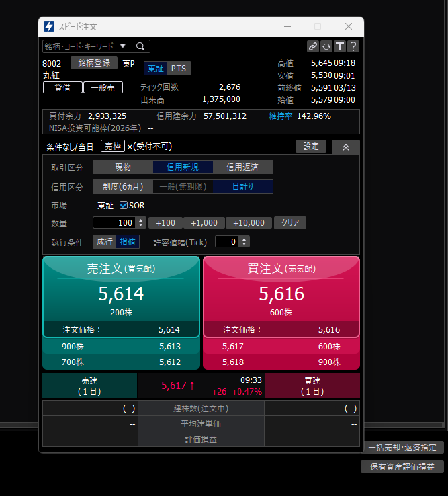
Task: Open help with the question mark icon
Action: pos(353,46)
